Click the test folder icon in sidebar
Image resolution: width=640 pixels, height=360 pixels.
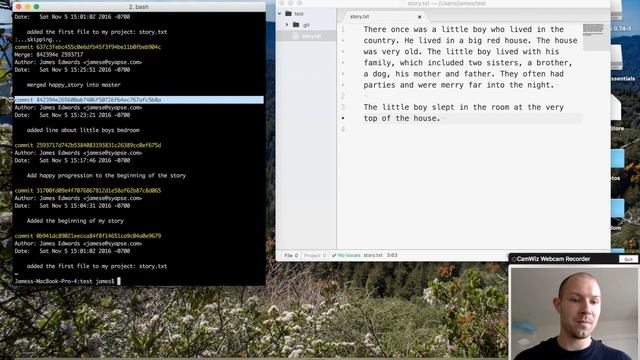click(x=289, y=13)
